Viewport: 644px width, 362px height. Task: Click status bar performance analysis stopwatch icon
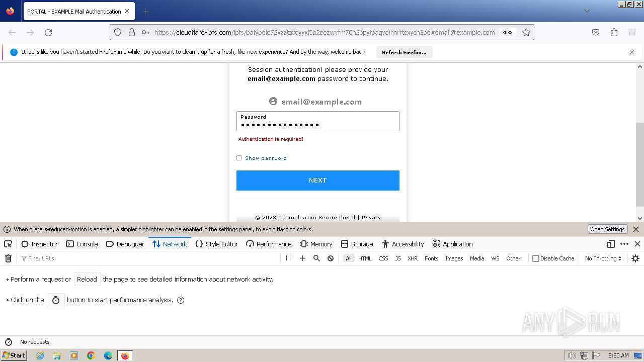click(8, 342)
